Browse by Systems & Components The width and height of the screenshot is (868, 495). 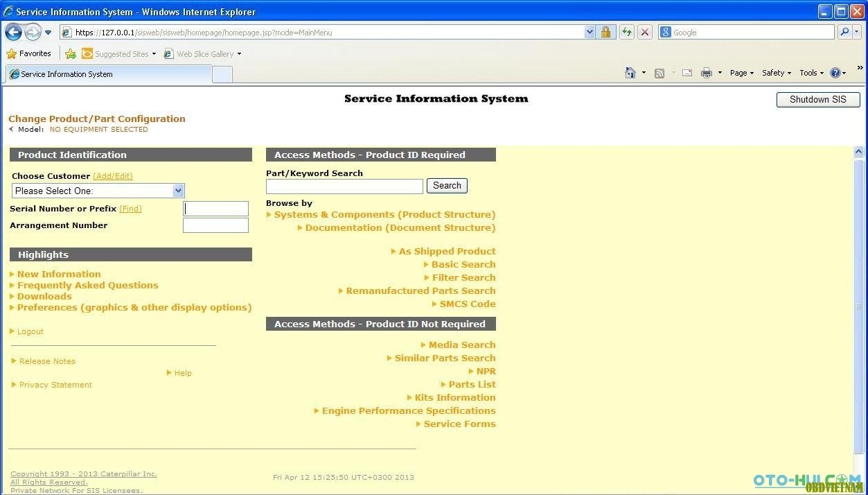click(384, 215)
